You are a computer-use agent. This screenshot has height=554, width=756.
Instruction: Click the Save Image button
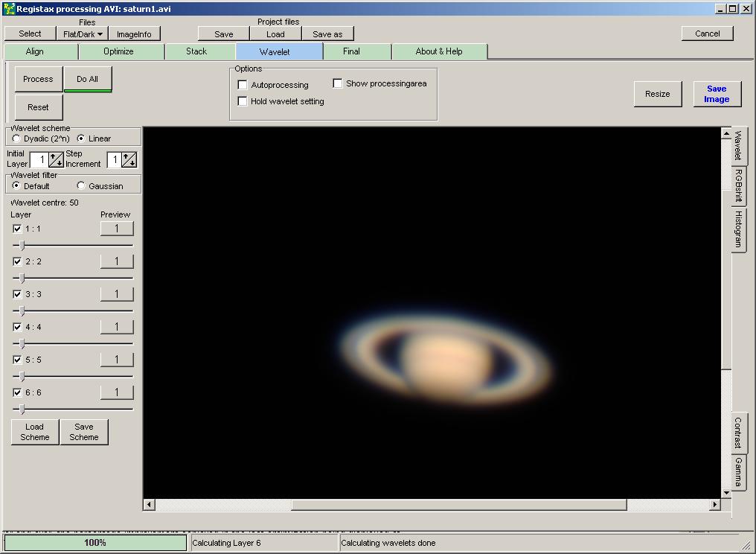click(x=717, y=94)
